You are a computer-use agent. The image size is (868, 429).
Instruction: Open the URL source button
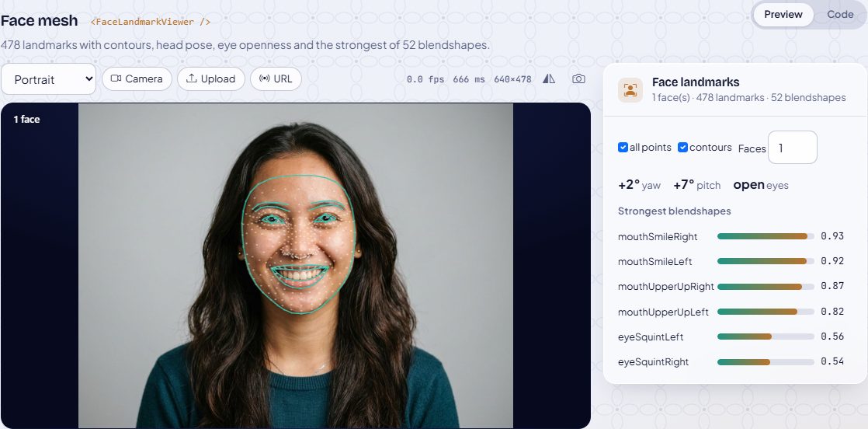pos(276,78)
